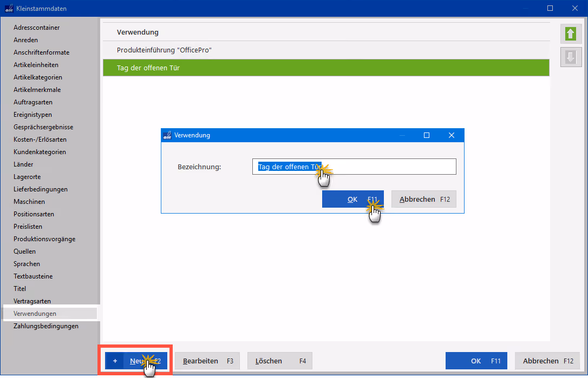
Task: Select Quellen in the sidebar
Action: tap(25, 251)
